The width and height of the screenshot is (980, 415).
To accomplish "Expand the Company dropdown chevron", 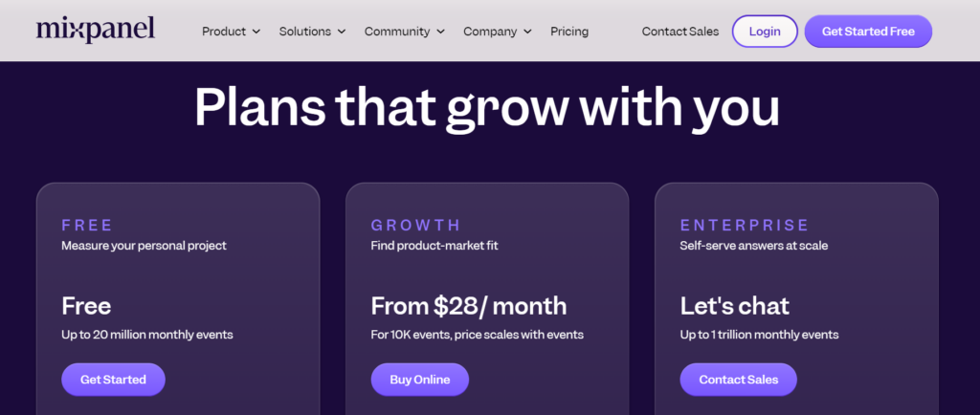I will click(x=527, y=32).
